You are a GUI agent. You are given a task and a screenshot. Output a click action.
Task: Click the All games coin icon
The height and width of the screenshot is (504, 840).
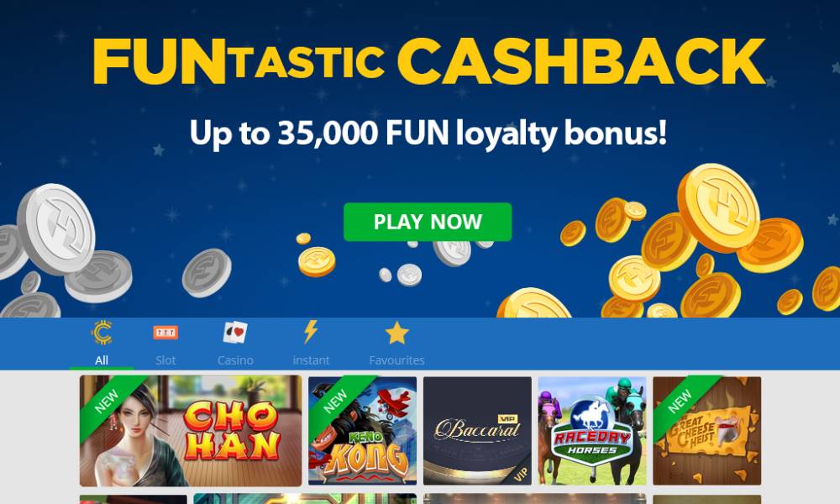tap(102, 333)
